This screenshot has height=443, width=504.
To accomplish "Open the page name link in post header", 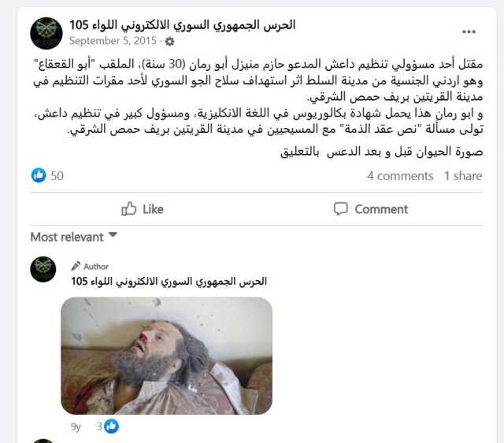I will [183, 24].
